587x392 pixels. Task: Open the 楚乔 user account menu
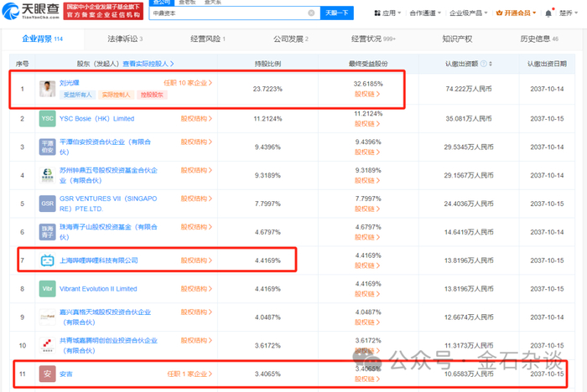pos(569,13)
